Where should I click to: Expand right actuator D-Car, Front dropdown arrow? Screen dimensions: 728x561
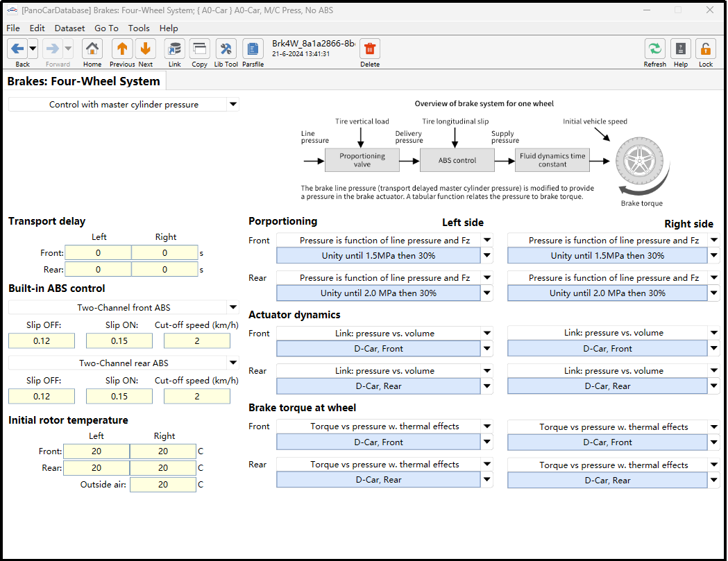coord(714,348)
